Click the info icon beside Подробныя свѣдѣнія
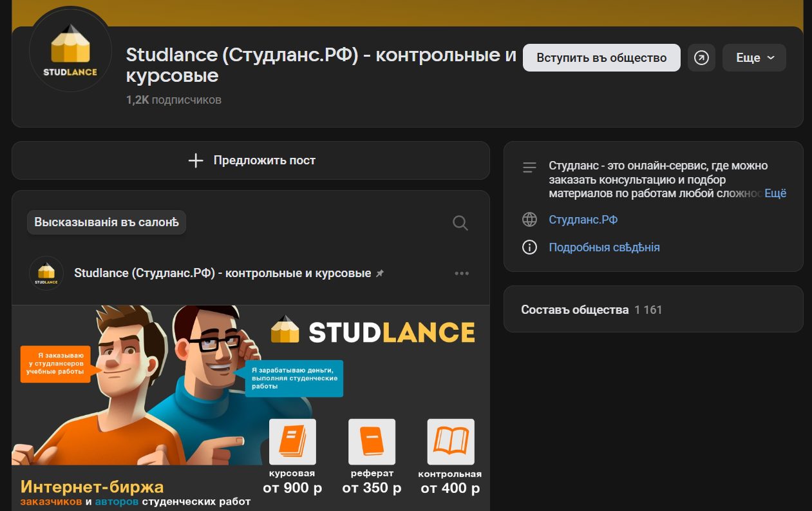Screen dimensions: 812x511 [529, 247]
